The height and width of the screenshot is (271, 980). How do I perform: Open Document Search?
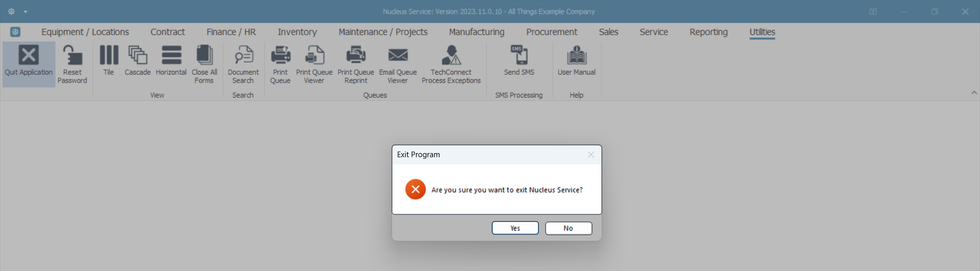[x=243, y=56]
